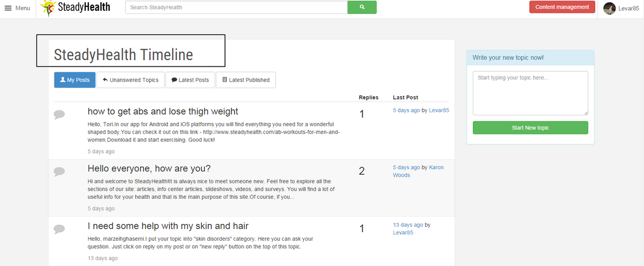Switch to Latest Posts tab
Viewport: 644px width, 266px height.
click(x=190, y=80)
